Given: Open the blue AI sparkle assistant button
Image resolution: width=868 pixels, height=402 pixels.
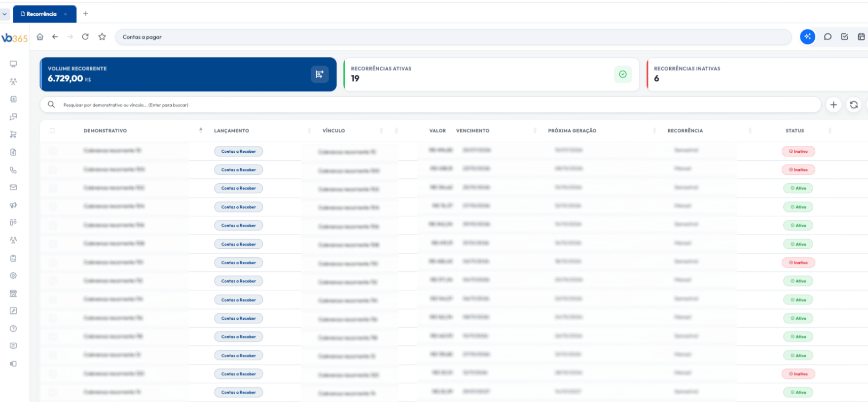Looking at the screenshot, I should 807,37.
